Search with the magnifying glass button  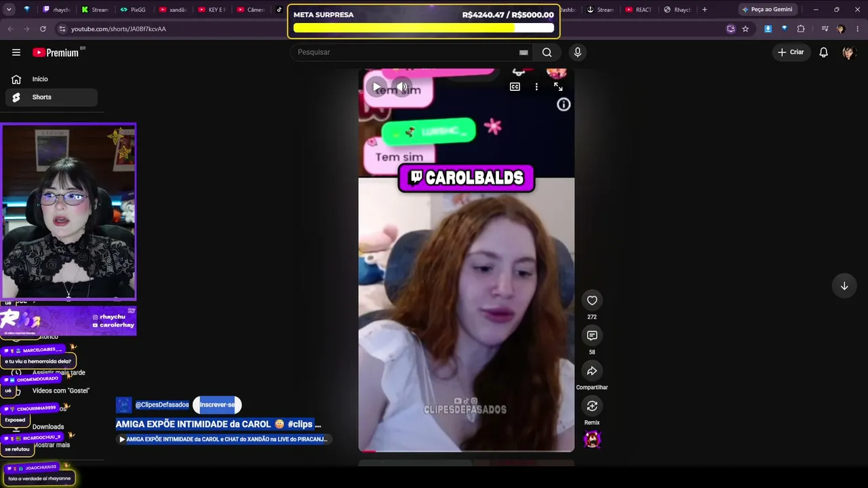tap(547, 52)
